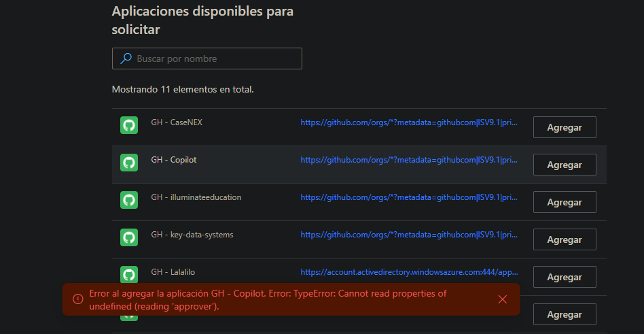This screenshot has width=644, height=334.
Task: Click Agregar for GH - Lalalilo
Action: tap(565, 277)
